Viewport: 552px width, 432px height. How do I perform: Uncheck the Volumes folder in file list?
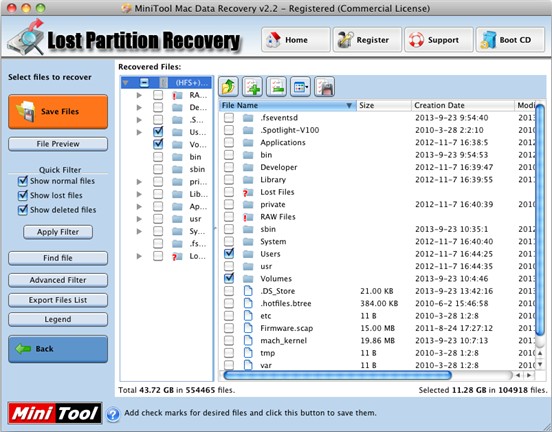point(229,278)
